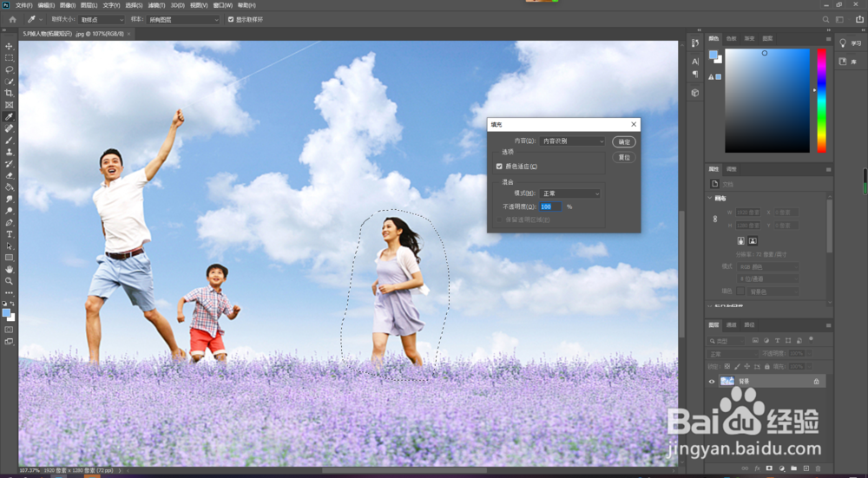Open layer filter type dropdown
This screenshot has width=868, height=478.
[x=726, y=341]
